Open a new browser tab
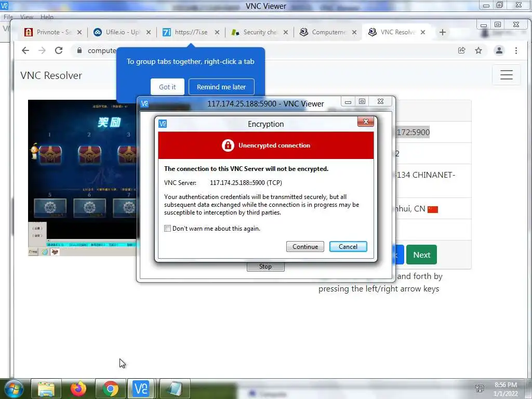Image resolution: width=532 pixels, height=399 pixels. [443, 32]
